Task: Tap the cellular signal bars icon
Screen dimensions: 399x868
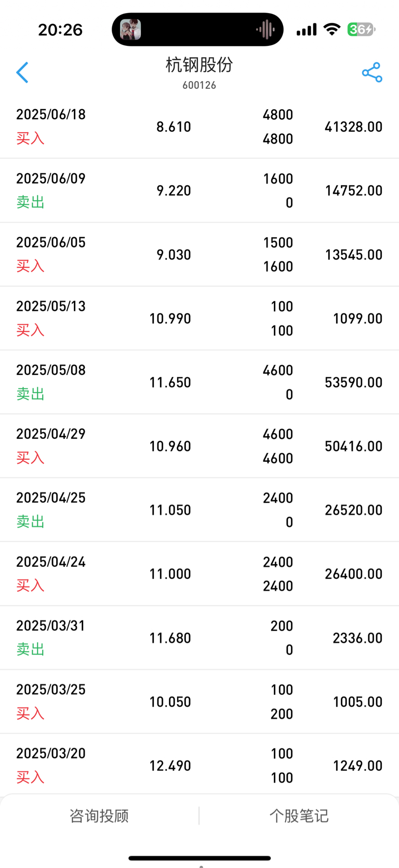Action: pos(307,30)
